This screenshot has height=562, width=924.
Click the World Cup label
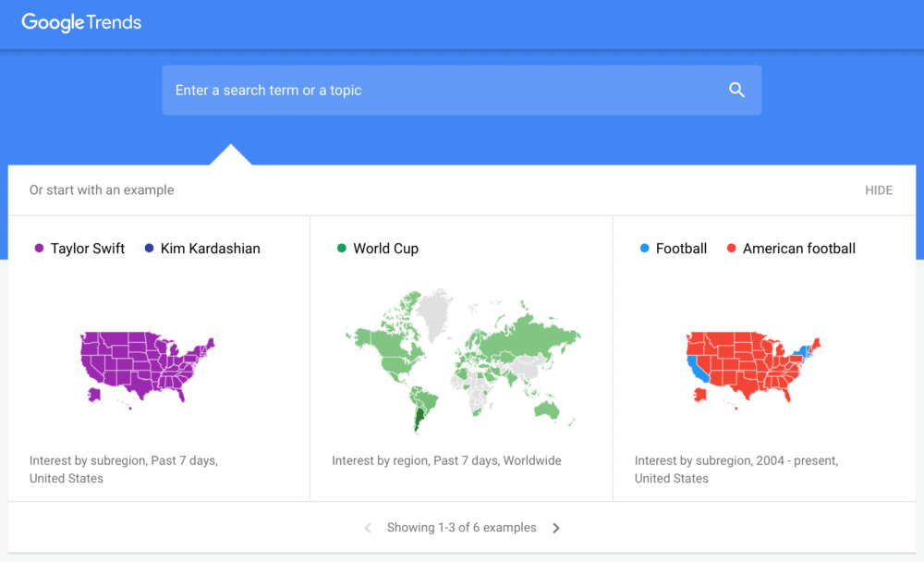point(384,248)
